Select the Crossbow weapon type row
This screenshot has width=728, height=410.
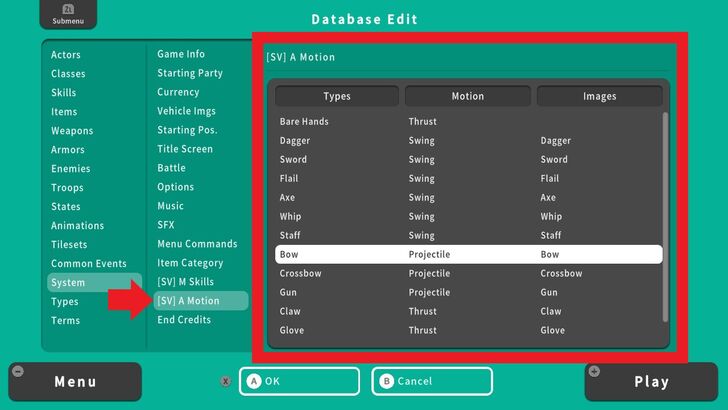pyautogui.click(x=468, y=273)
